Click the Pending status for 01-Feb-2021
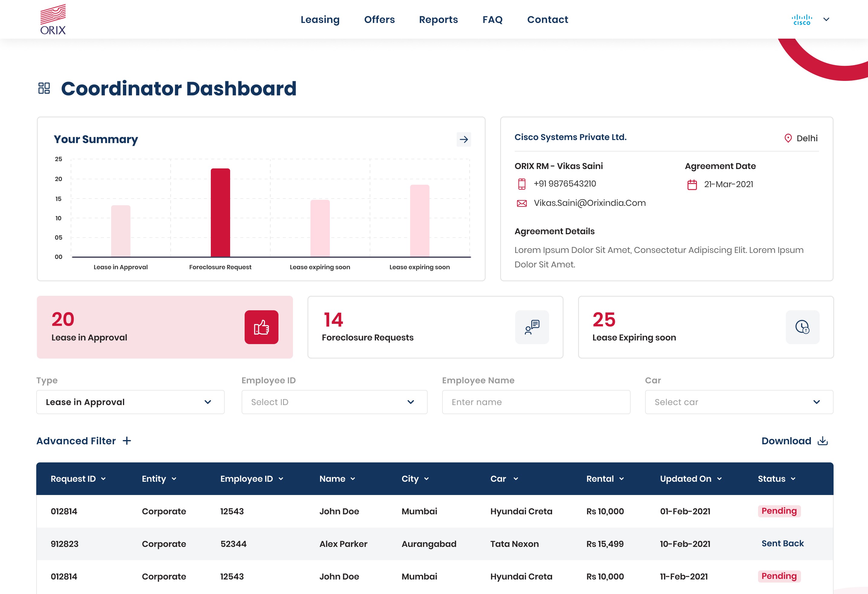The width and height of the screenshot is (868, 594). pyautogui.click(x=779, y=511)
